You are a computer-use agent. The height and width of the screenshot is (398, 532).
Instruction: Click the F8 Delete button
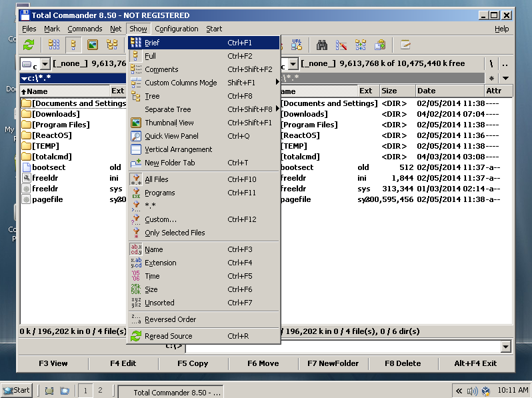point(403,363)
